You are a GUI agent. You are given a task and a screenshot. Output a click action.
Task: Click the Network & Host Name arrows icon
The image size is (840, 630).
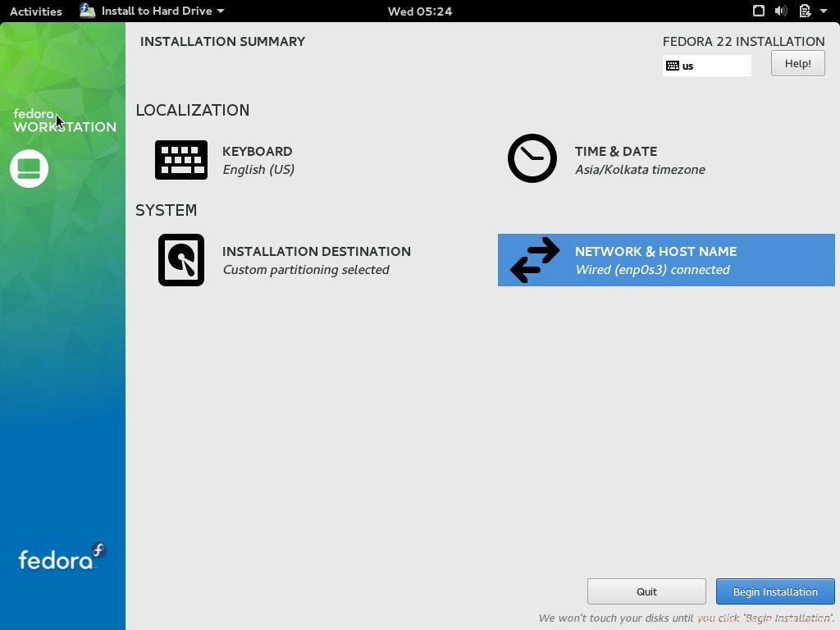533,259
